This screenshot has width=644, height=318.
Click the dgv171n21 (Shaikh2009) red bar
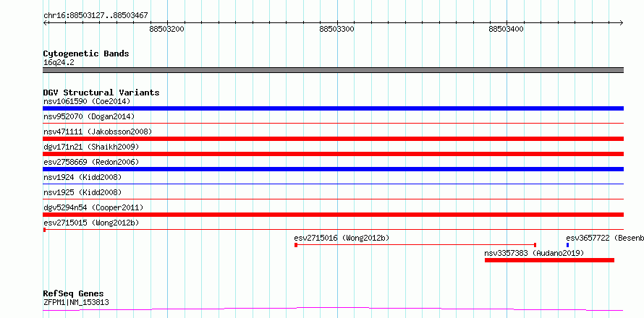tap(333, 154)
